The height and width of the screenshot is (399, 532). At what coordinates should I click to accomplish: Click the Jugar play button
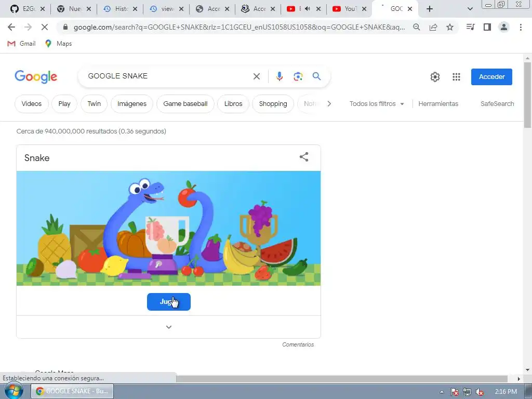pos(169,302)
